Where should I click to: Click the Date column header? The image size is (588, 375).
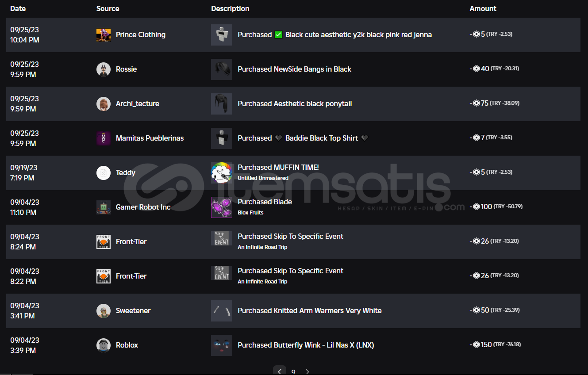18,9
